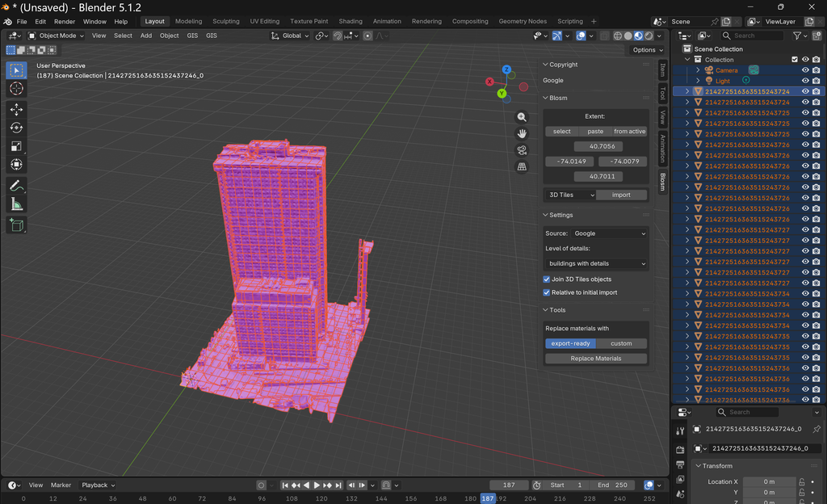This screenshot has width=827, height=504.
Task: Switch to the Shading workspace tab
Action: (x=351, y=22)
